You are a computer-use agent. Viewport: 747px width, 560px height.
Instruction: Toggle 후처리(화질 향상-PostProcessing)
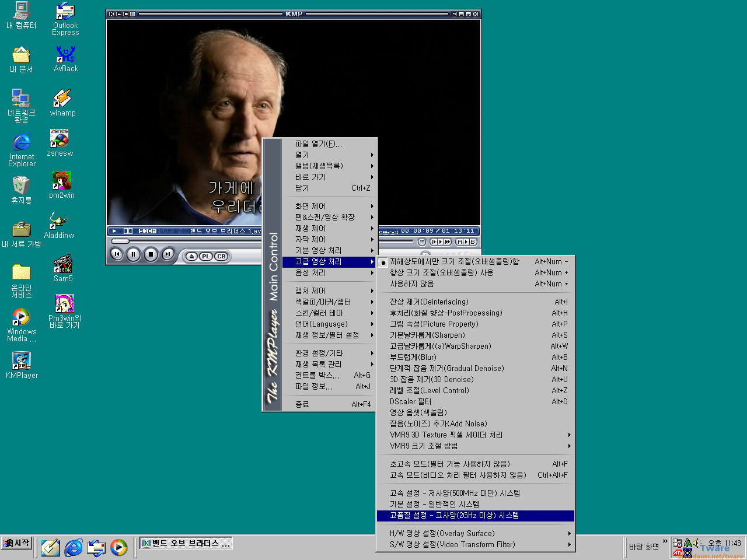(476, 313)
